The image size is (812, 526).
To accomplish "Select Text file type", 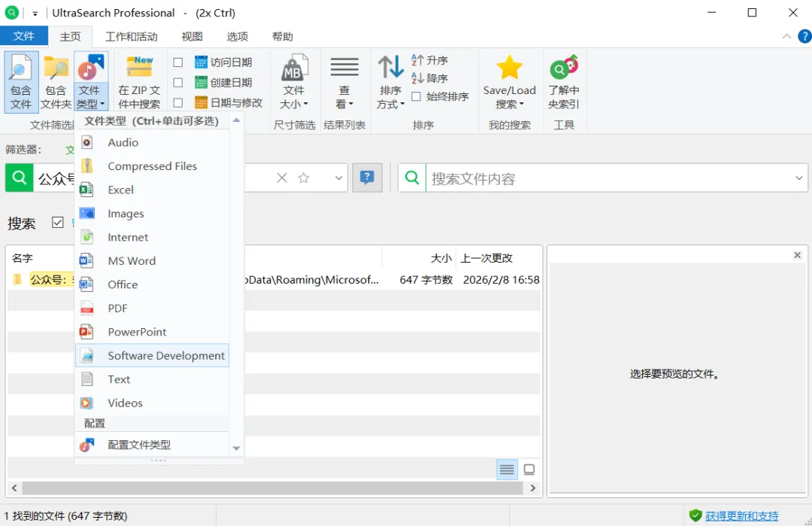I will pyautogui.click(x=152, y=379).
